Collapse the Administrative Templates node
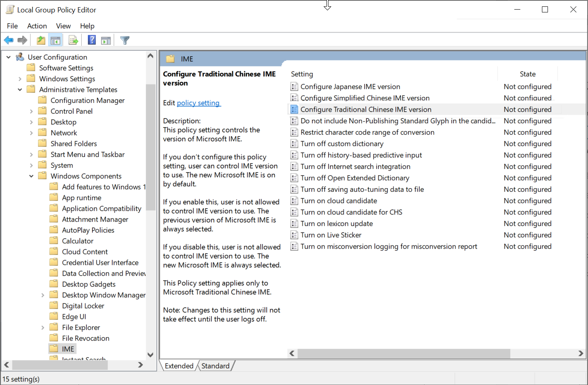588x385 pixels. pyautogui.click(x=20, y=90)
